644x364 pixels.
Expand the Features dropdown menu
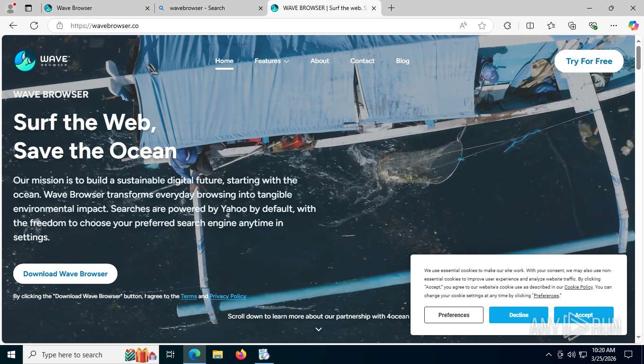[x=272, y=61]
